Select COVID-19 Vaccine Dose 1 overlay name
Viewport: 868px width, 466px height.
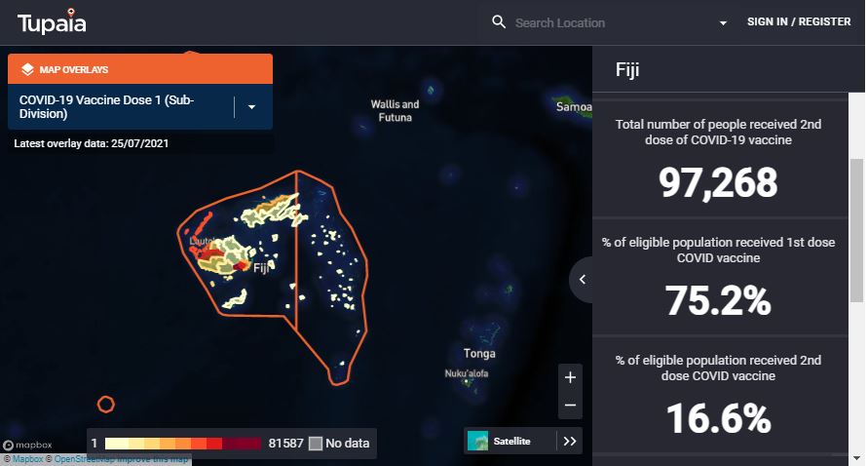tap(107, 107)
